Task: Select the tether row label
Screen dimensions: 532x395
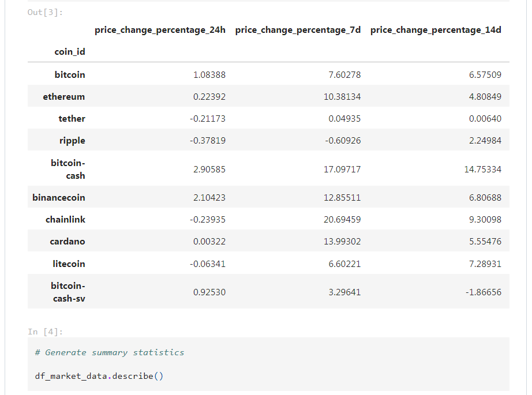Action: click(x=72, y=119)
